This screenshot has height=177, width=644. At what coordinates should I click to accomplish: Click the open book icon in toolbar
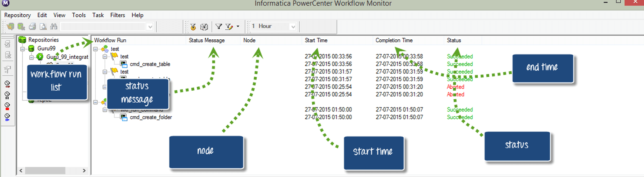click(x=204, y=27)
